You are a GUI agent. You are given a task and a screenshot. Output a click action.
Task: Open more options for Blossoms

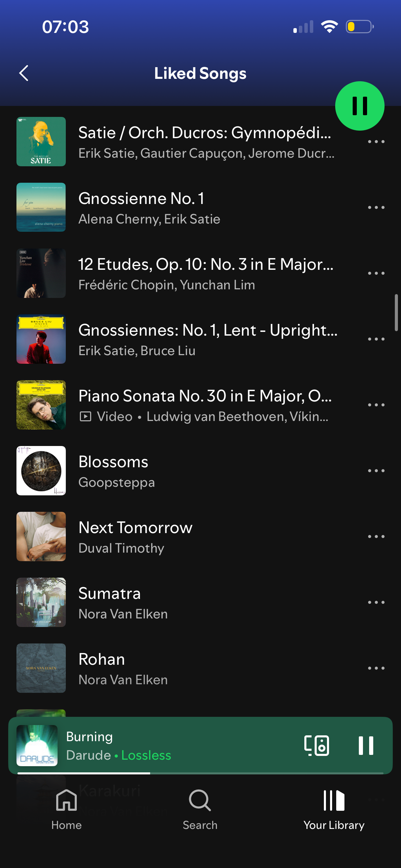click(x=376, y=471)
